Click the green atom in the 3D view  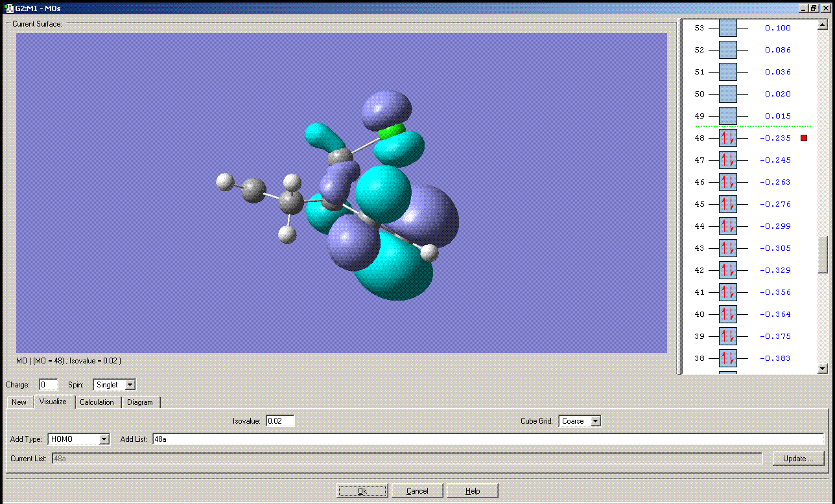tap(392, 132)
